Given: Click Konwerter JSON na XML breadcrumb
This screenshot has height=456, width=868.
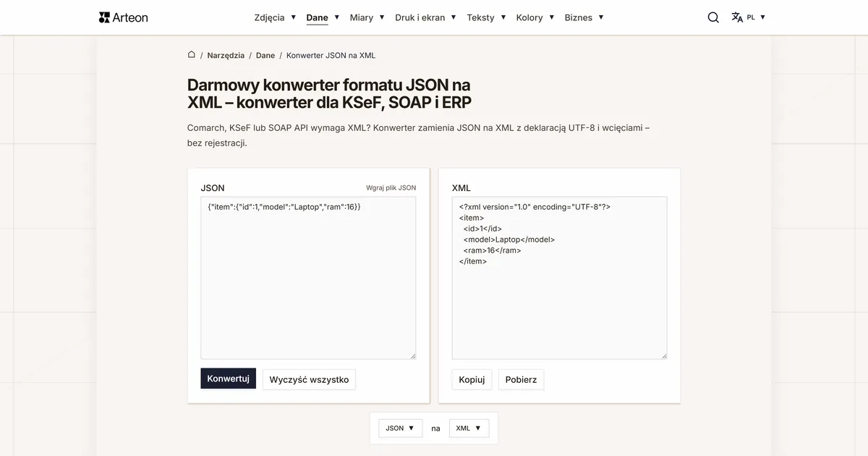Looking at the screenshot, I should (x=331, y=55).
